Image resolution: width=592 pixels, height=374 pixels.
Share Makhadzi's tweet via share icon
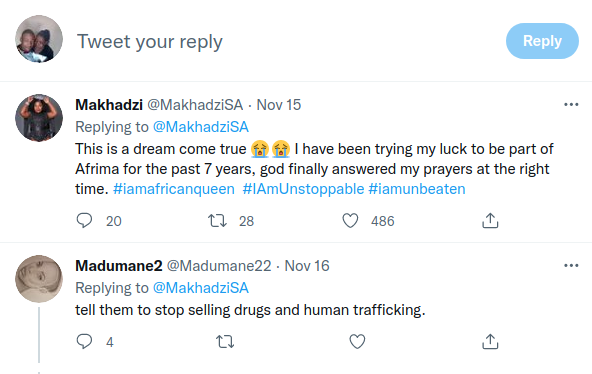pyautogui.click(x=490, y=221)
